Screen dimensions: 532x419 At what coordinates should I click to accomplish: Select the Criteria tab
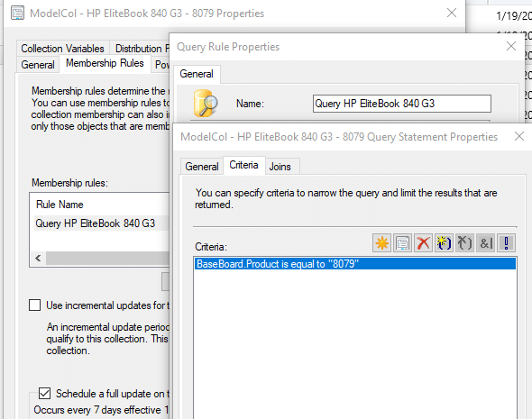[x=243, y=165]
